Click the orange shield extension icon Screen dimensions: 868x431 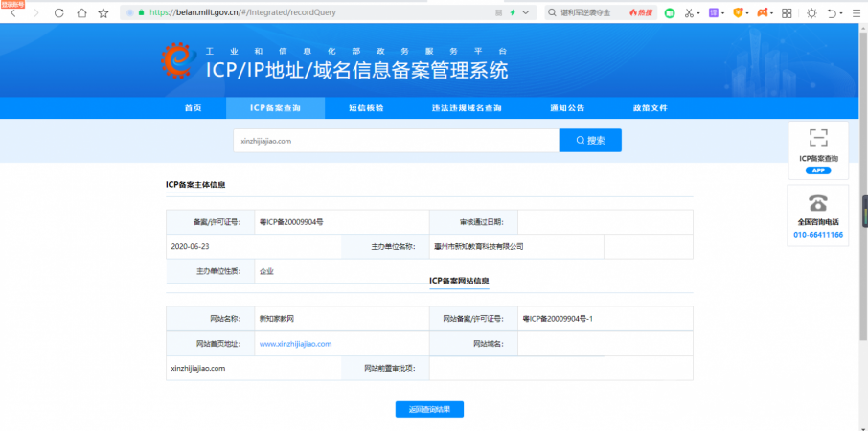pos(738,12)
